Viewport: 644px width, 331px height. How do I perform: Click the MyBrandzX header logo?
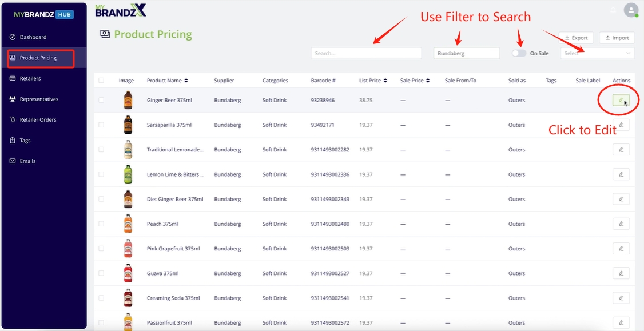coord(120,10)
